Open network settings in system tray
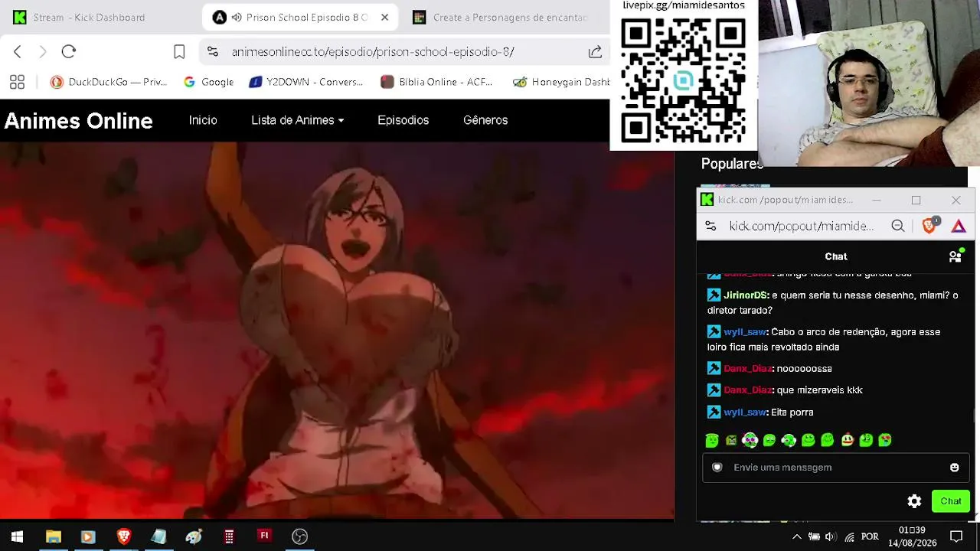This screenshot has width=980, height=551. point(849,536)
